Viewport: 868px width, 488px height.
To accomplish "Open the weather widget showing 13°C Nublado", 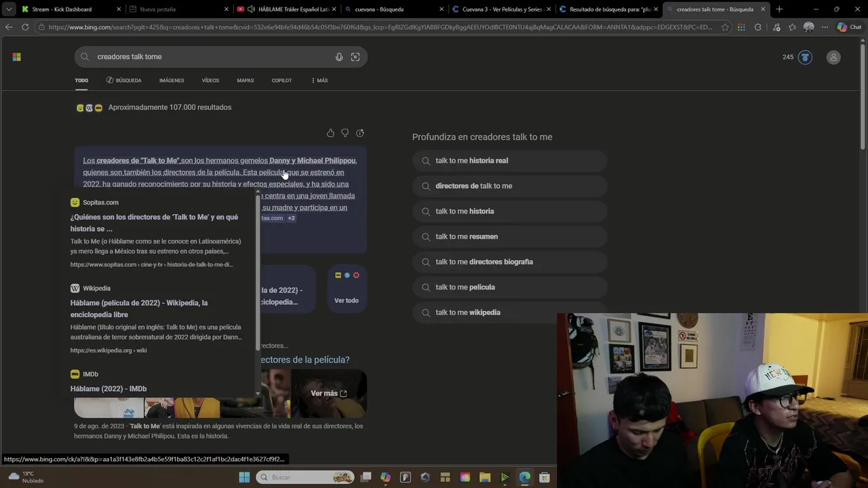I will (26, 477).
